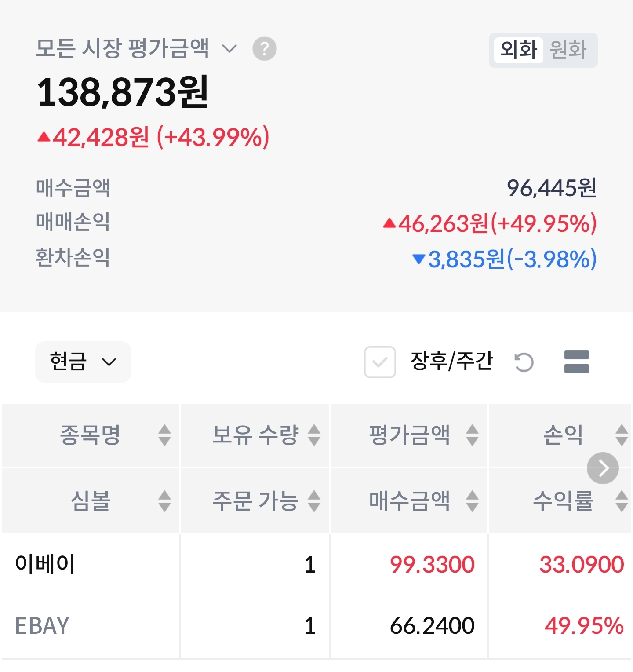The width and height of the screenshot is (633, 672).
Task: Sort by 평가금액 using its sort arrows
Action: pyautogui.click(x=472, y=435)
